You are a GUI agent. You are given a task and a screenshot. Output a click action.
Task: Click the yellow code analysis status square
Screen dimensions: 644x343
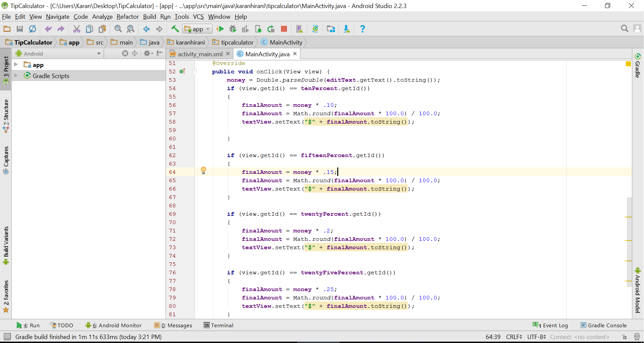coord(628,64)
